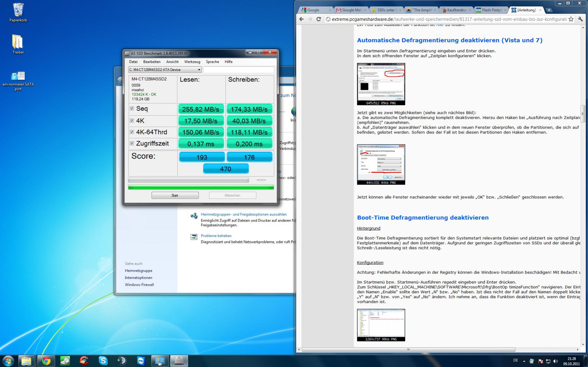This screenshot has height=367, width=588.
Task: Open the network tray icon
Action: click(548, 361)
